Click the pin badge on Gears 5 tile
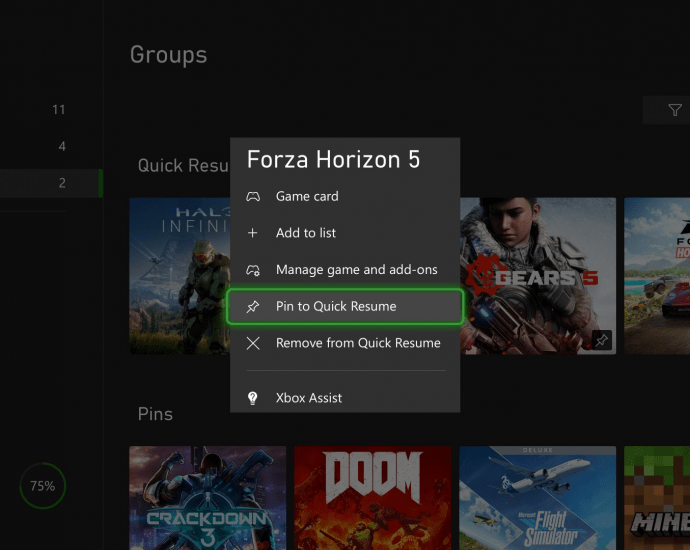 (x=601, y=341)
